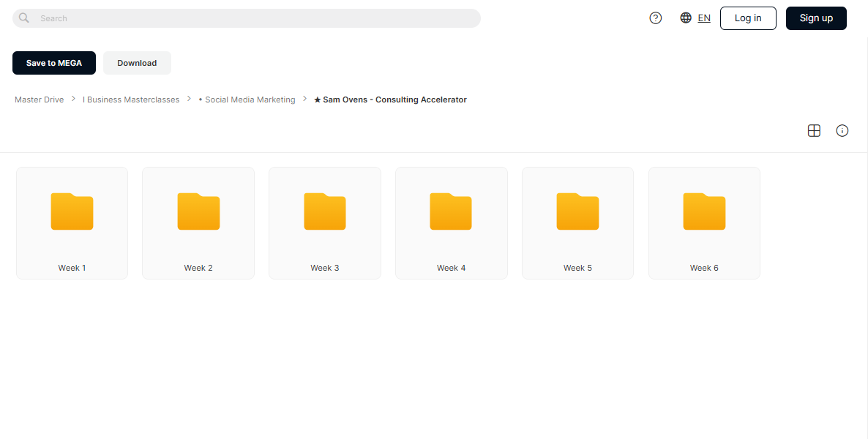
Task: Open the EN language selector
Action: pyautogui.click(x=704, y=18)
